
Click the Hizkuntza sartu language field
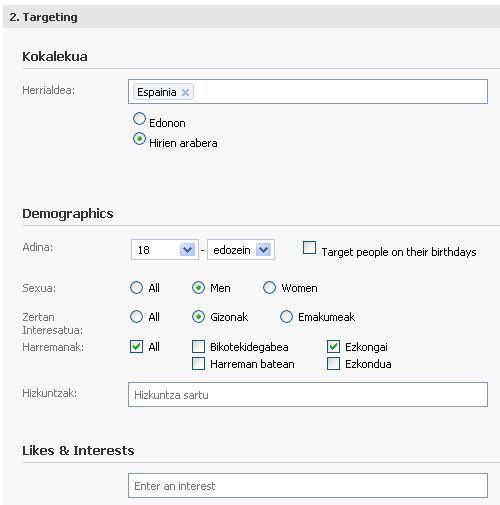tap(308, 395)
